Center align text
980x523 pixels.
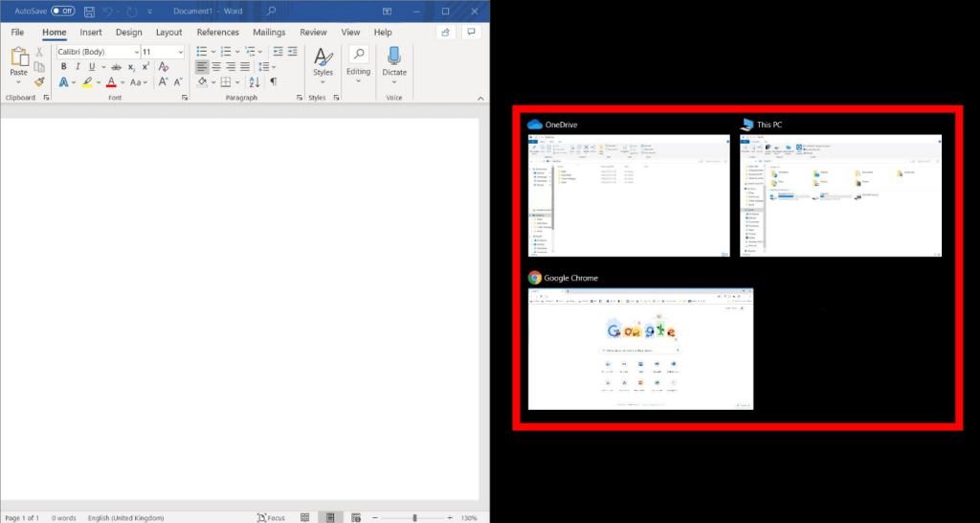point(216,66)
